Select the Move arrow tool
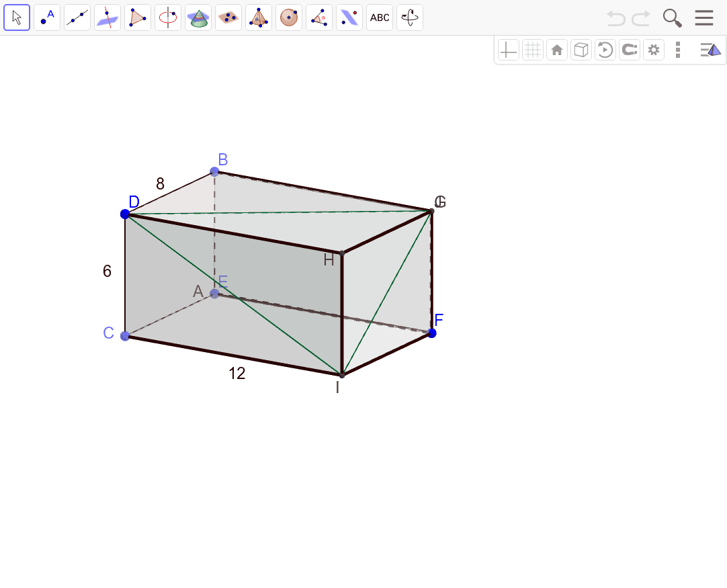 click(17, 17)
